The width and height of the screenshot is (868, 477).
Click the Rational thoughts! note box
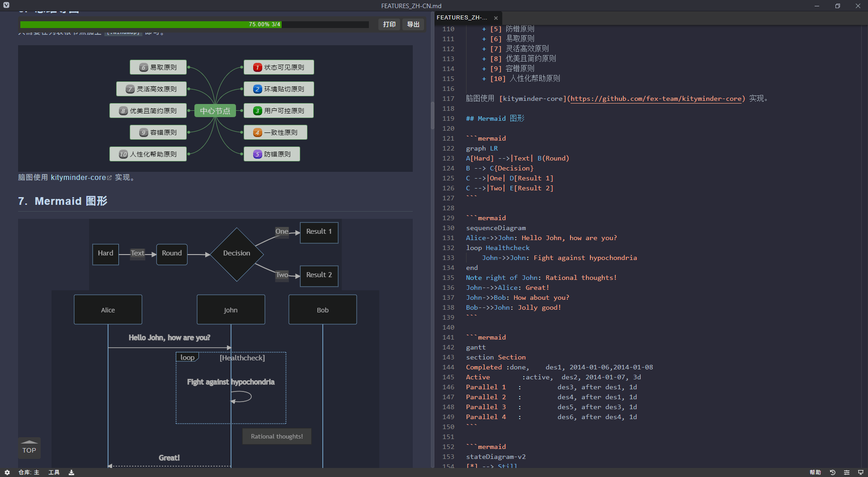[x=277, y=436]
